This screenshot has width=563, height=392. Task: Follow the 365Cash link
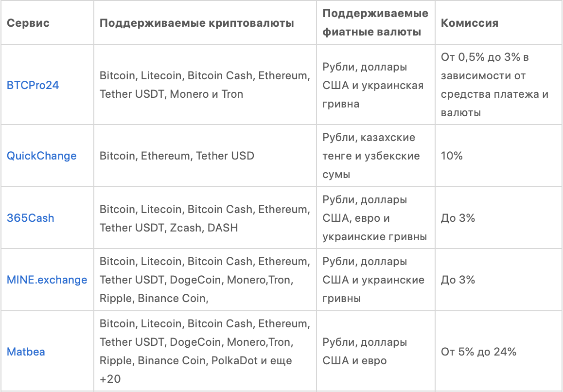(30, 218)
